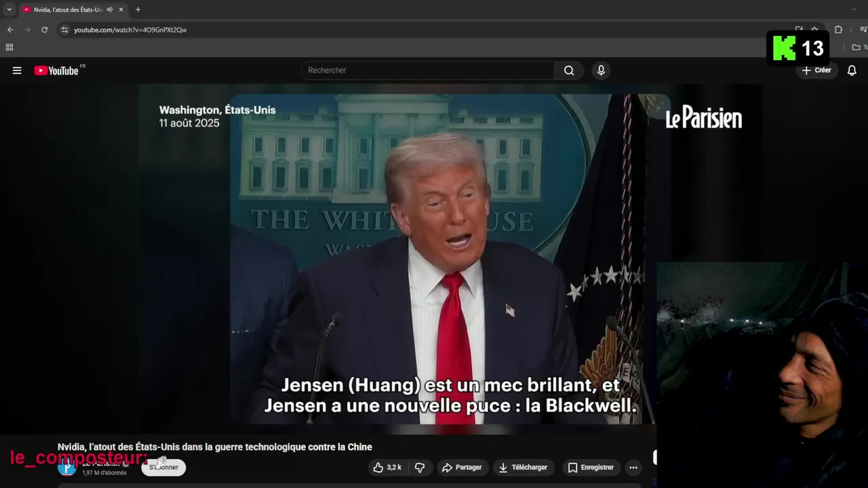Click the install app icon in address bar
Viewport: 868px width, 488px height.
pyautogui.click(x=799, y=30)
